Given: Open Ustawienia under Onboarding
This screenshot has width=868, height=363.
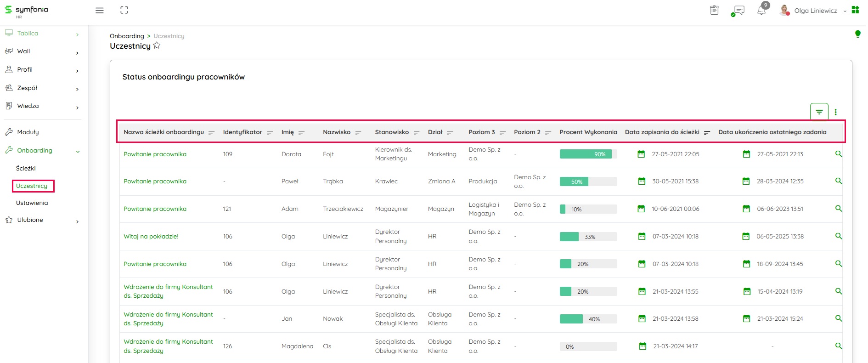Looking at the screenshot, I should 32,203.
